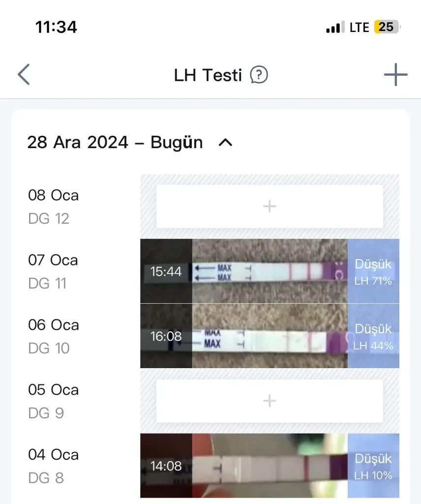Screen dimensions: 421x504
Task: Open the 04 Oca test strip photo
Action: (x=270, y=466)
